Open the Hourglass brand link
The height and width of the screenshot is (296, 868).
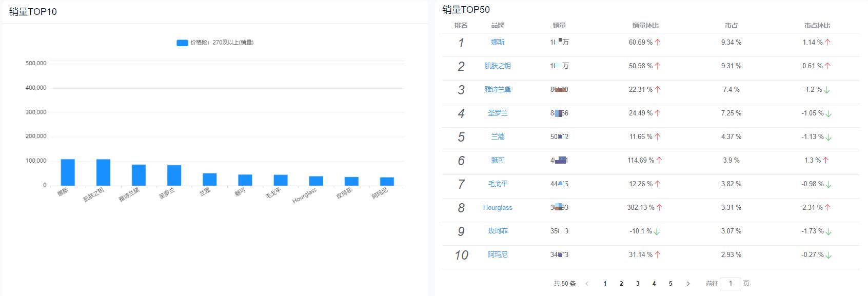click(498, 207)
